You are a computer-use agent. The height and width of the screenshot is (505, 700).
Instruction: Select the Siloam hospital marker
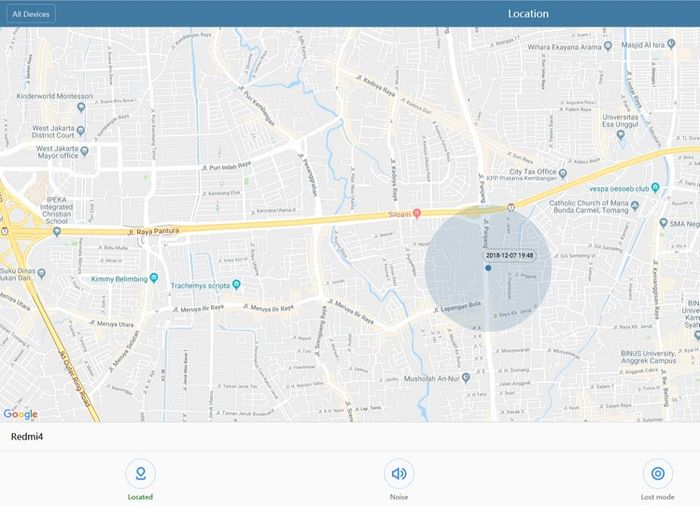(417, 213)
